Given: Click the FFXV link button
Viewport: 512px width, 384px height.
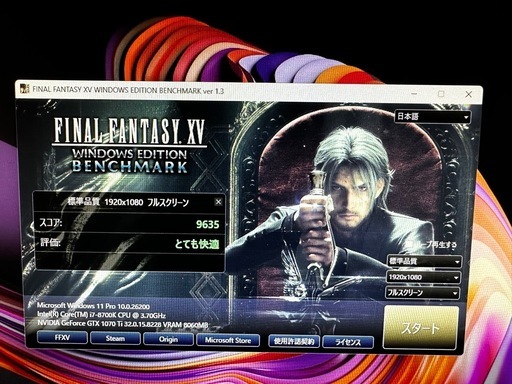Looking at the screenshot, I should click(62, 337).
